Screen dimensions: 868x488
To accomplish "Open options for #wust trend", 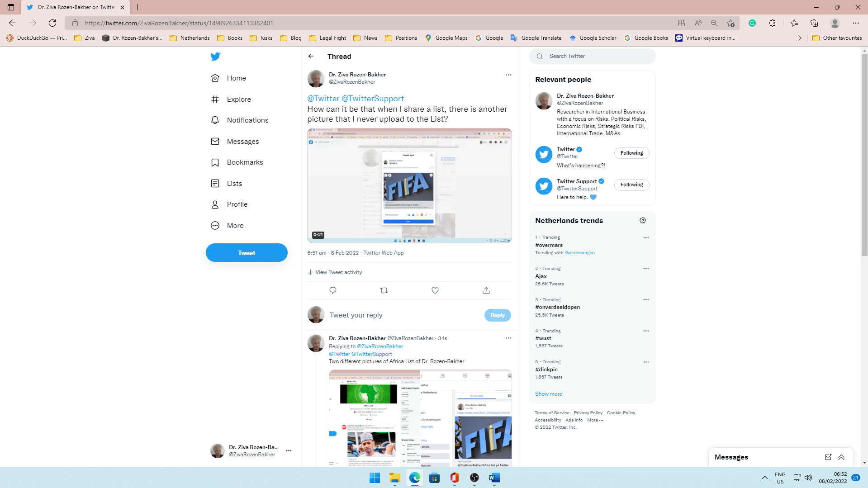I will (646, 331).
